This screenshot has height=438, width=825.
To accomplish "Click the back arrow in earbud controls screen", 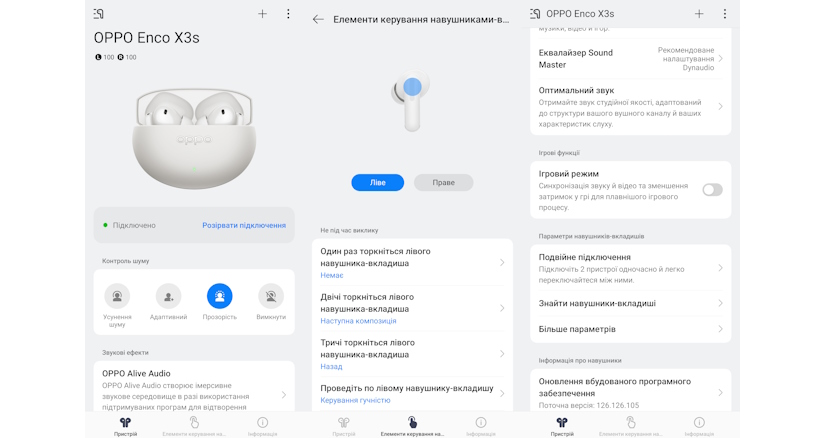I will tap(318, 19).
